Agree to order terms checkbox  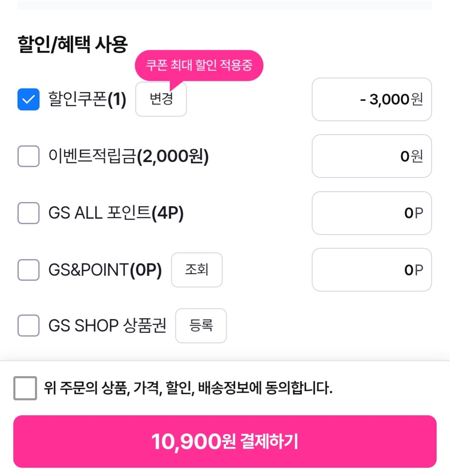(25, 388)
